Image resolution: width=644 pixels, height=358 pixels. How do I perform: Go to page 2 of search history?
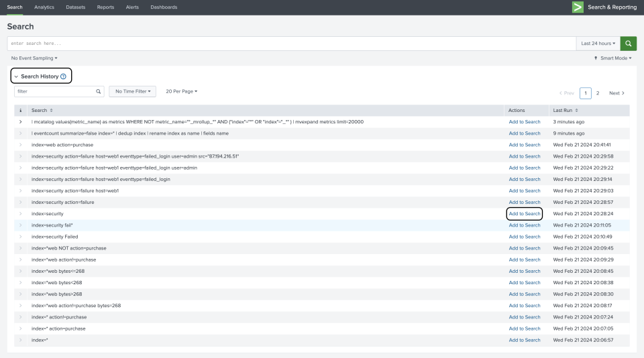[x=598, y=93]
